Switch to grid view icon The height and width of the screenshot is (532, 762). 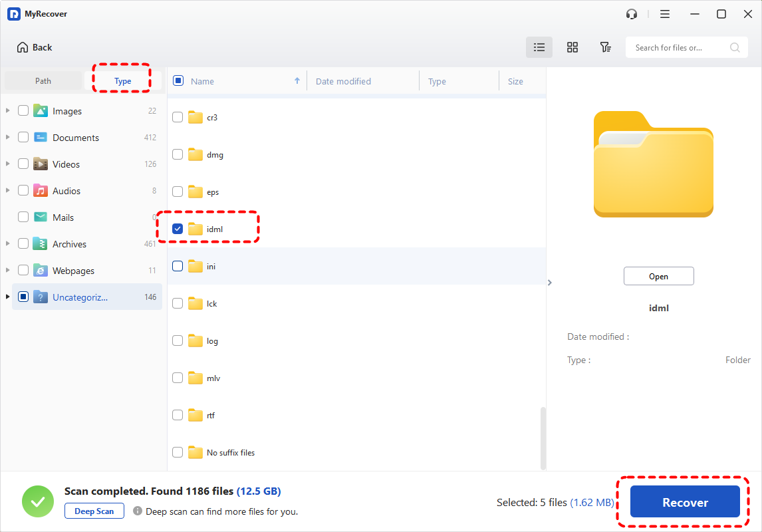point(572,47)
